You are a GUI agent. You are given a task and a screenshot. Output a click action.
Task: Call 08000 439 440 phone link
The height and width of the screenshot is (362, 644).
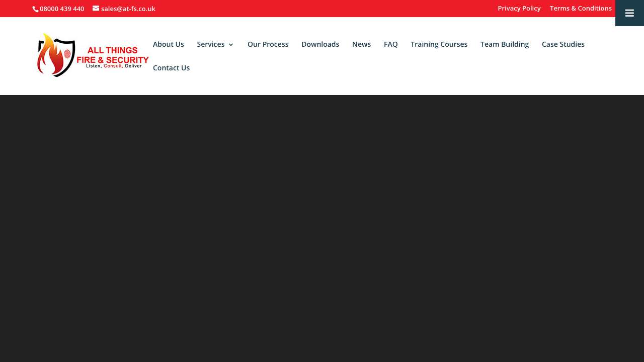(62, 9)
